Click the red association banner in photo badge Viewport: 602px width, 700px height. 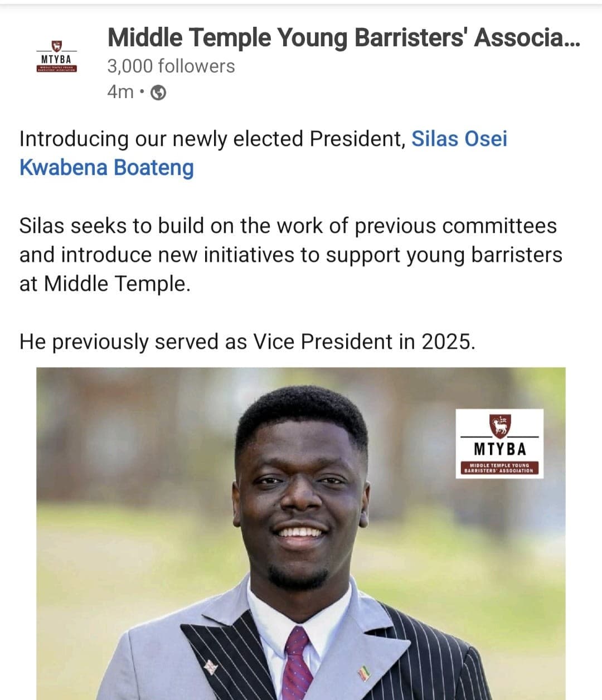click(x=499, y=468)
